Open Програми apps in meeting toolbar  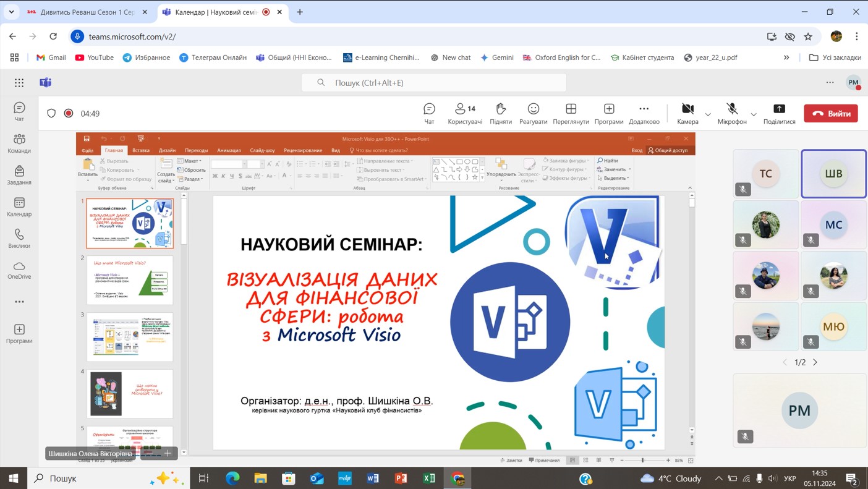tap(609, 113)
